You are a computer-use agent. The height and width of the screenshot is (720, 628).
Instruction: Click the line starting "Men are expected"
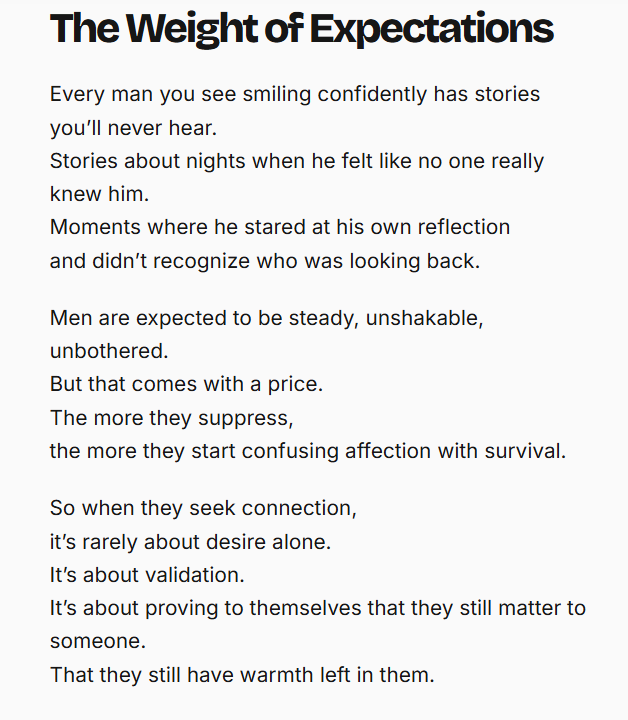click(268, 318)
